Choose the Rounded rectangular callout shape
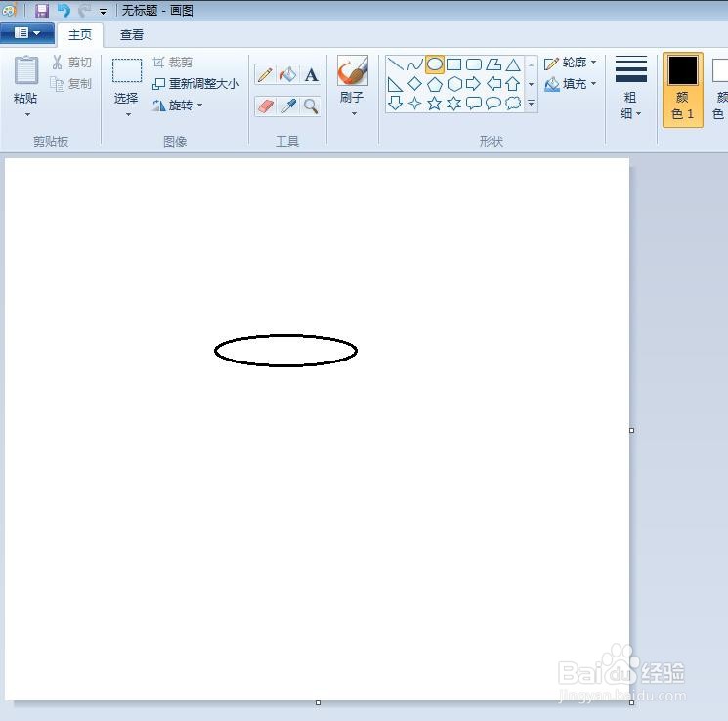The width and height of the screenshot is (728, 721). [474, 103]
